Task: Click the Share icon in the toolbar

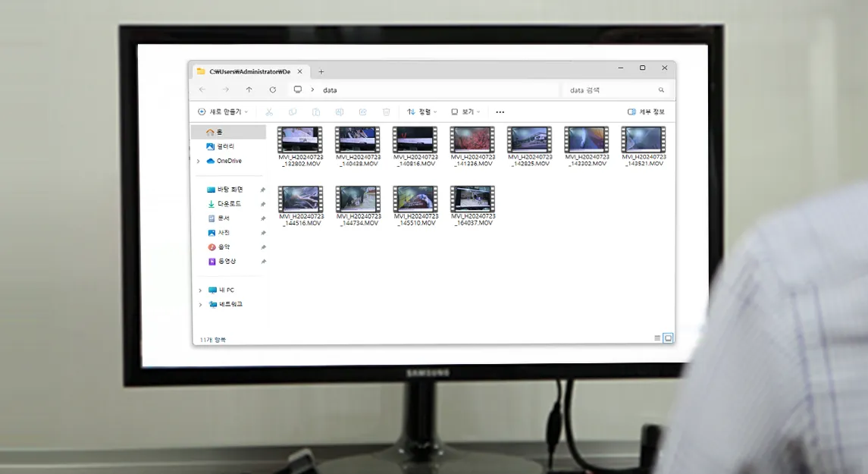Action: point(363,112)
